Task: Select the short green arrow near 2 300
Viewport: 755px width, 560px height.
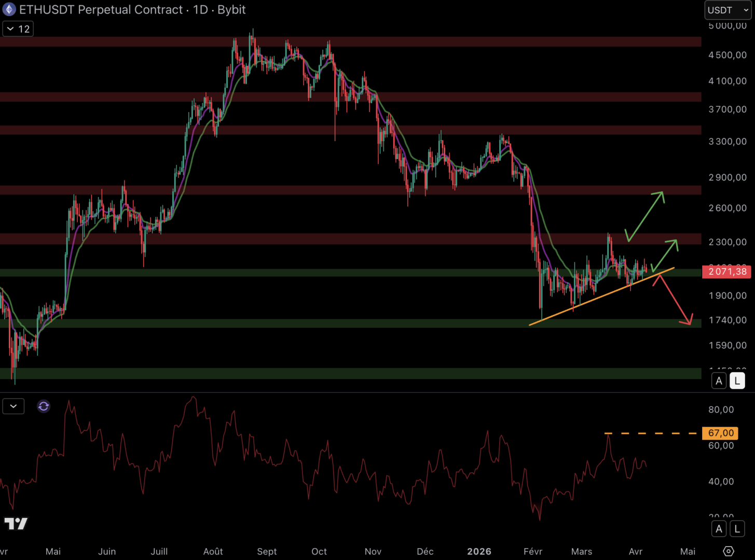Action: [x=665, y=255]
